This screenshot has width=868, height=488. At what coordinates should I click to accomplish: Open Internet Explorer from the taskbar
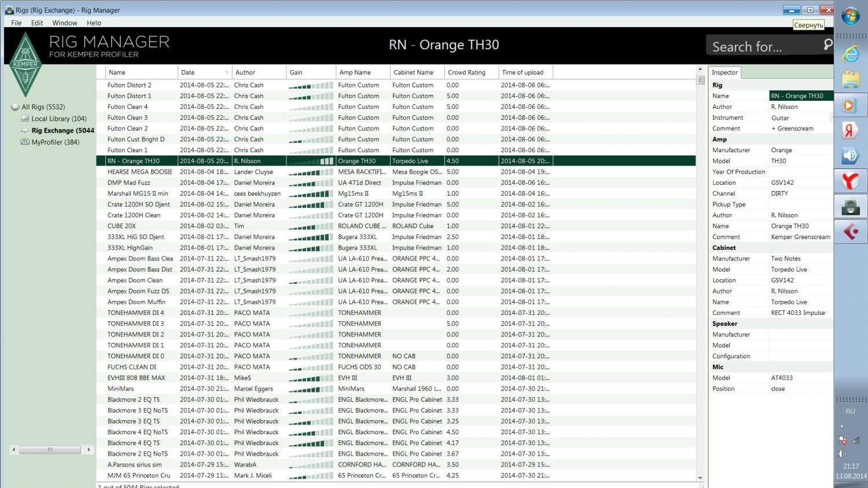point(850,54)
